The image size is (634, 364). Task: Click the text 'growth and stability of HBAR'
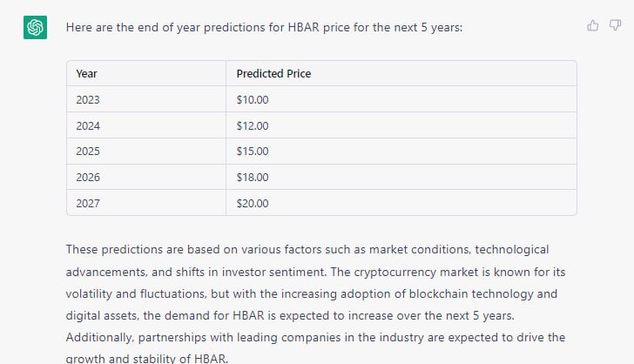[x=146, y=359]
